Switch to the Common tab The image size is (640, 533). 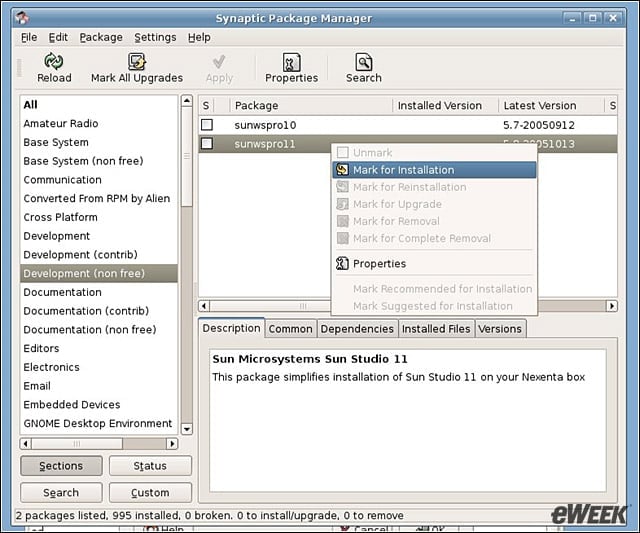(x=290, y=329)
